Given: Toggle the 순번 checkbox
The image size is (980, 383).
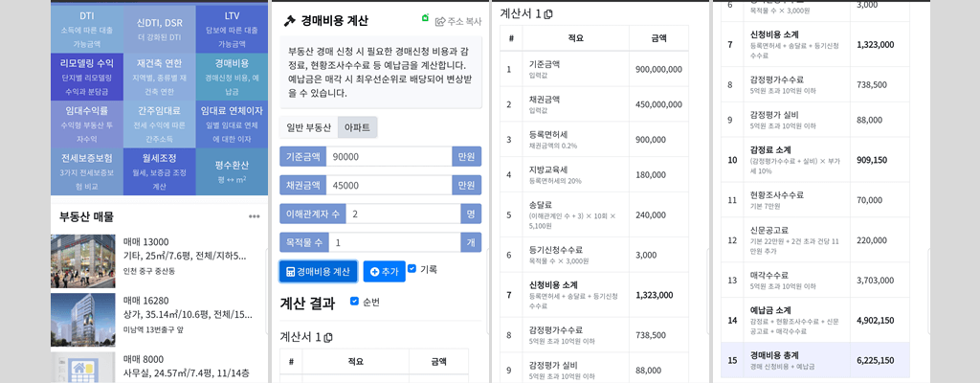Looking at the screenshot, I should (354, 301).
